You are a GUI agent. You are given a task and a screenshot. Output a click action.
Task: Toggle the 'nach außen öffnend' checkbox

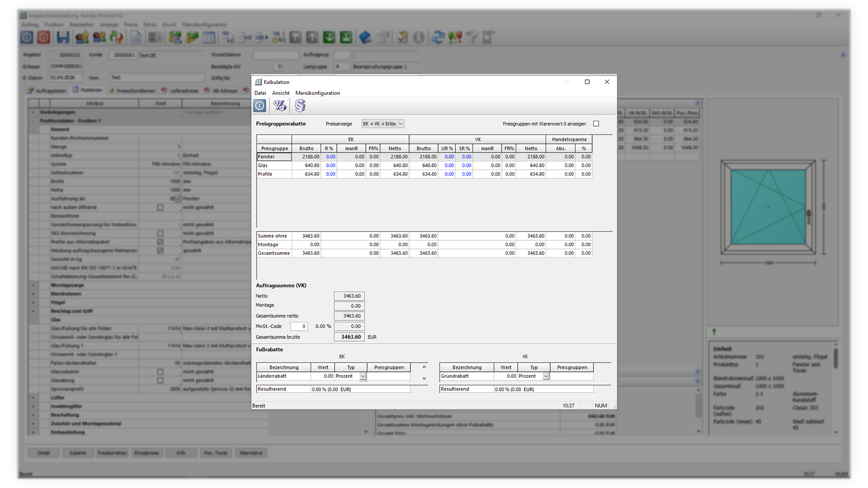coord(160,207)
